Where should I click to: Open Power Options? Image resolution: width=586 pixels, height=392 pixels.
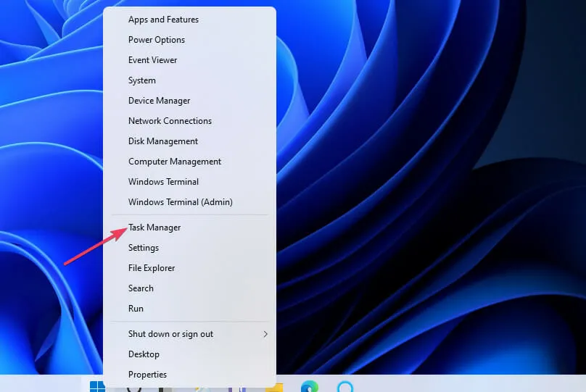pyautogui.click(x=157, y=40)
